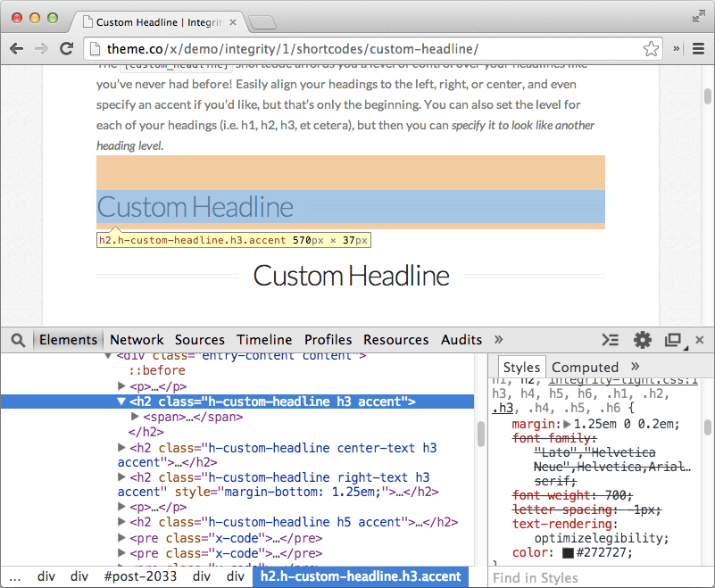Image resolution: width=715 pixels, height=588 pixels.
Task: Select the Computed sidebar tab
Action: (x=585, y=367)
